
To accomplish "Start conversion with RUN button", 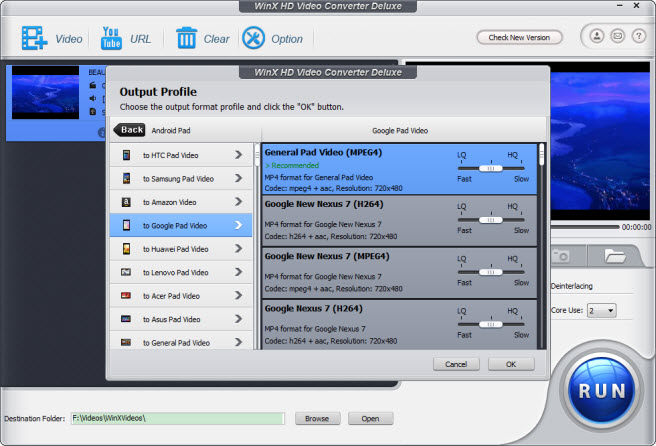I will (x=602, y=390).
